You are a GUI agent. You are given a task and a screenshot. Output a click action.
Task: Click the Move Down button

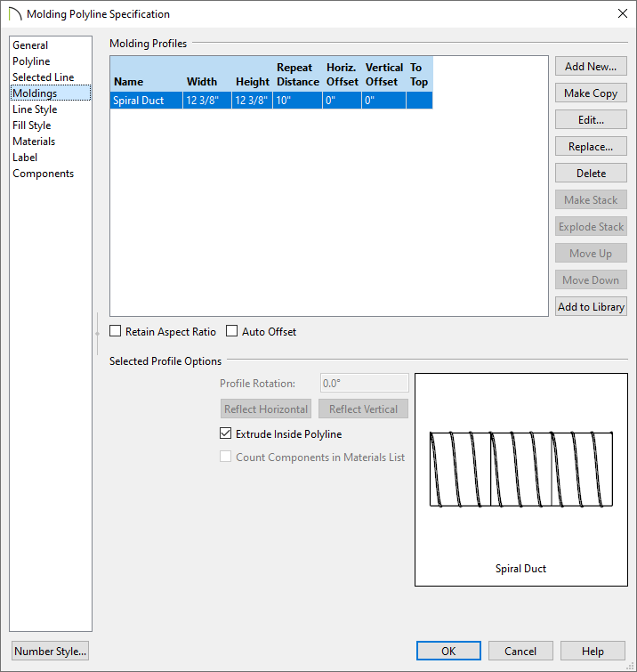pyautogui.click(x=591, y=279)
